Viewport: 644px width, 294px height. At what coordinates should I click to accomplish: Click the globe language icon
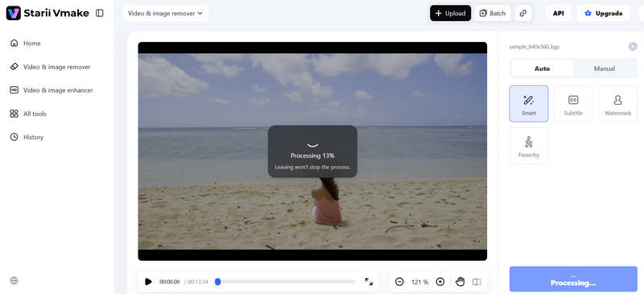(x=14, y=280)
